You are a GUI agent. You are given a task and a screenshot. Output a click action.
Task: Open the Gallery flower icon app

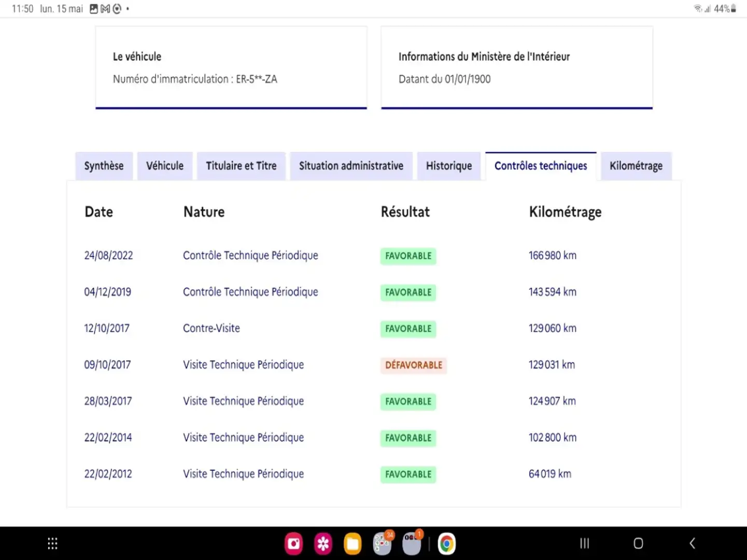[x=323, y=543]
